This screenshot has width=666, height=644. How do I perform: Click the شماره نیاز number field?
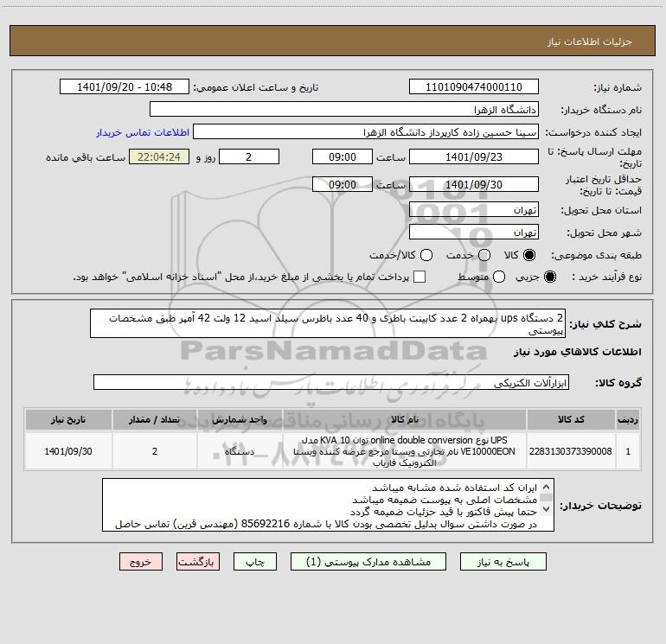474,87
